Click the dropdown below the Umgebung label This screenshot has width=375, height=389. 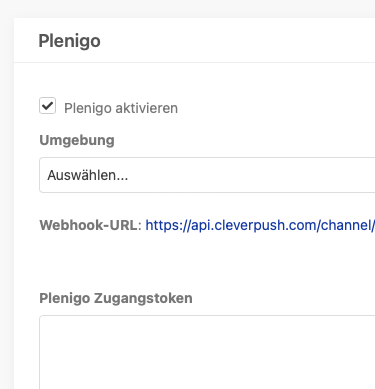click(x=207, y=175)
